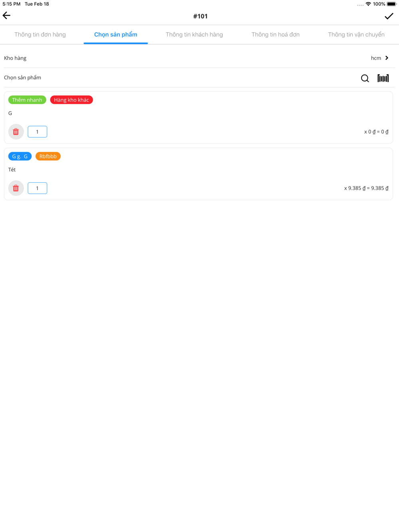
Task: Confirm order with the checkmark icon
Action: pos(389,16)
